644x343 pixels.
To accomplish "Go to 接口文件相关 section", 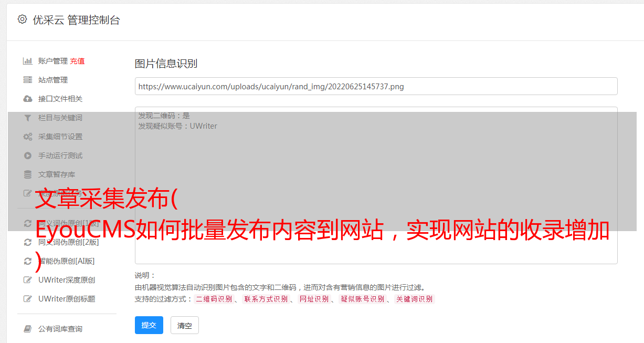I will coord(60,99).
